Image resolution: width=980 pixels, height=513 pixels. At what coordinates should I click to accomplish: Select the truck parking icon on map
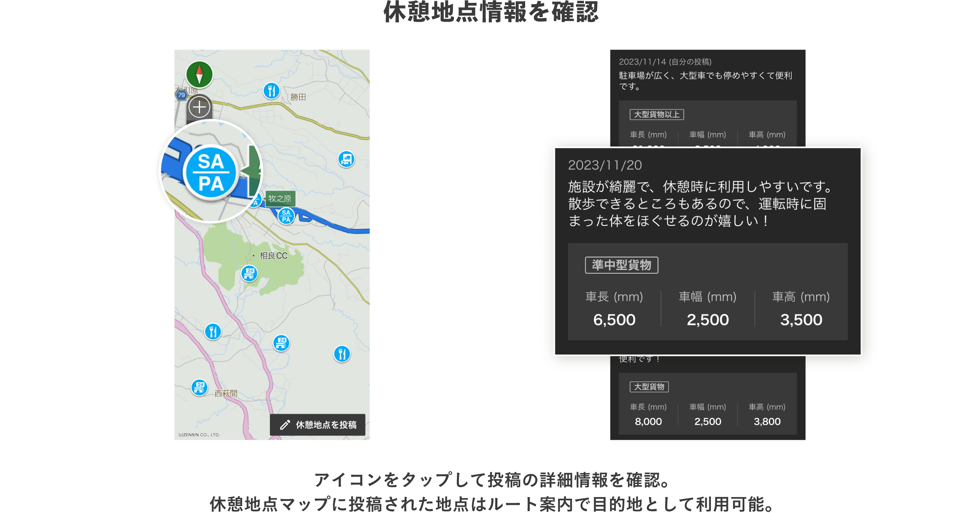(x=346, y=159)
